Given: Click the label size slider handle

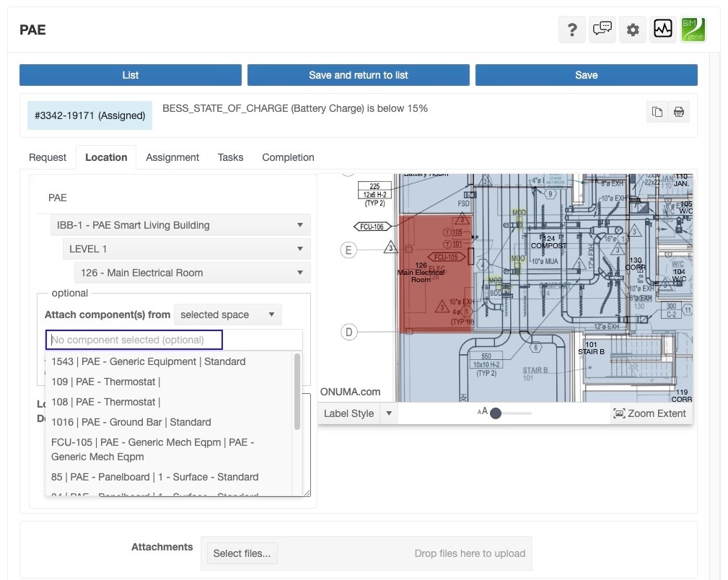Looking at the screenshot, I should (495, 413).
